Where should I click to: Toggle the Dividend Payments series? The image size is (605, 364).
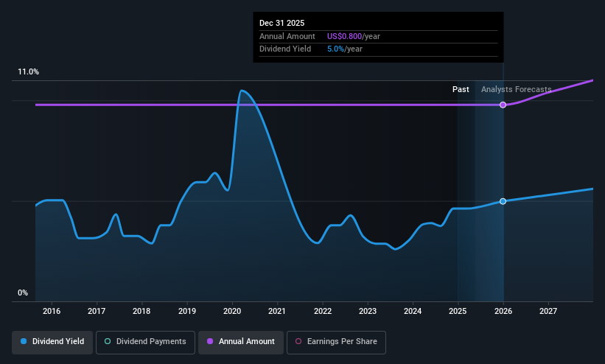coord(145,342)
